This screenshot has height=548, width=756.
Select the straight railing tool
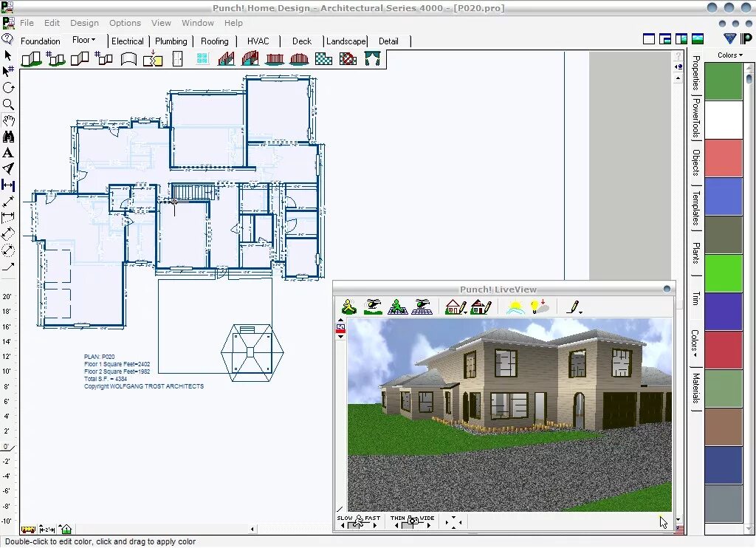click(x=275, y=59)
